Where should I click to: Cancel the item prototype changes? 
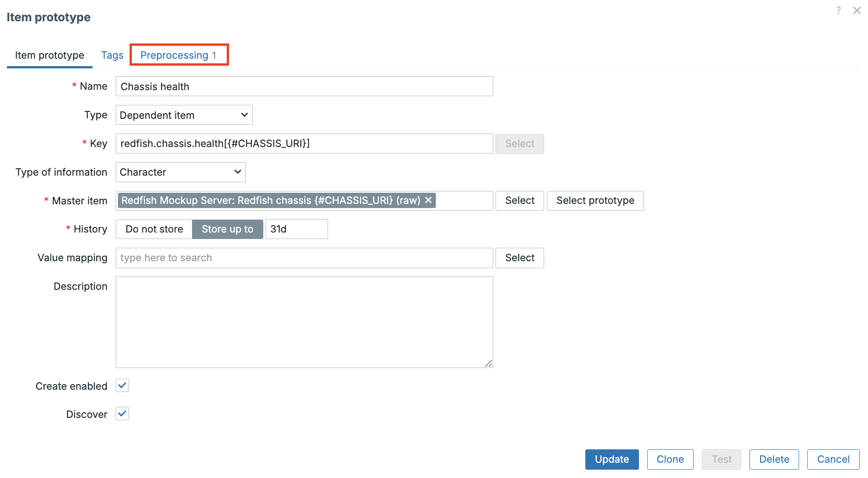[x=832, y=459]
